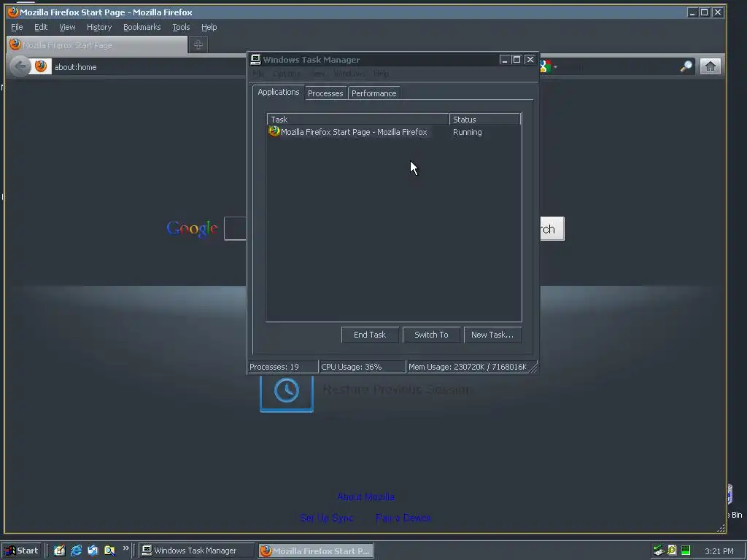The image size is (747, 560).
Task: Click the Set Up Sync link
Action: coord(326,518)
